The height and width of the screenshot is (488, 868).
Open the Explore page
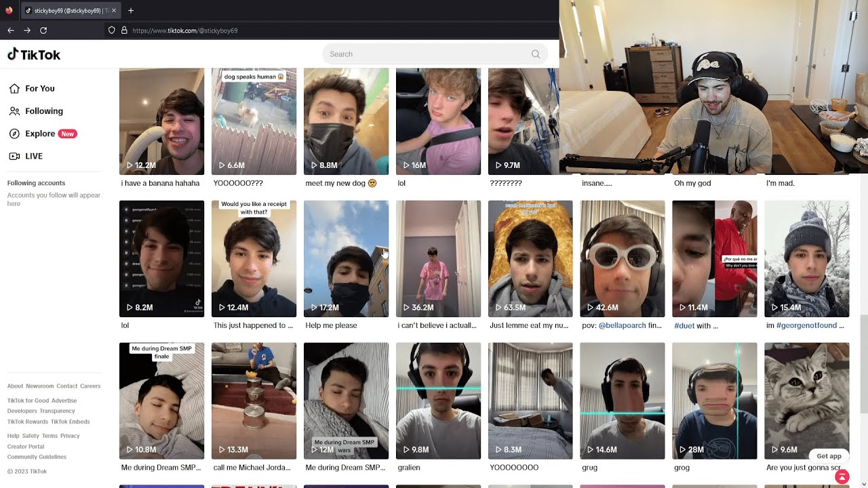tap(42, 134)
